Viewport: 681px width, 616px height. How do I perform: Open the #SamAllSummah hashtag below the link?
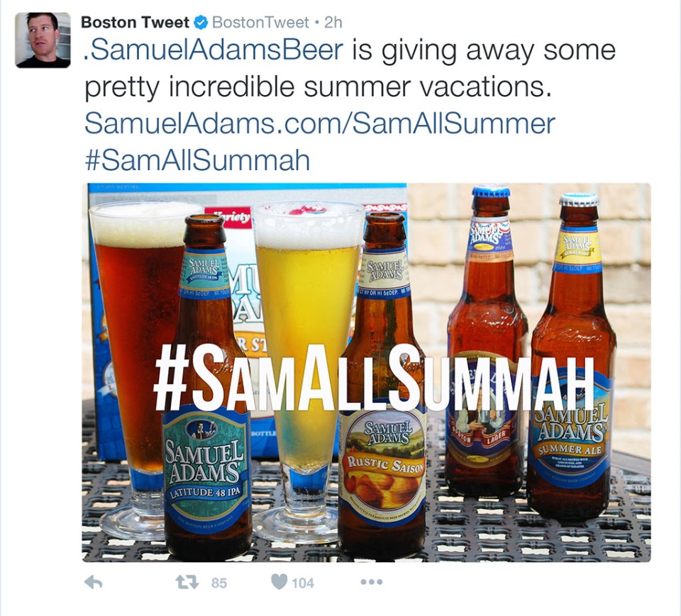[197, 160]
